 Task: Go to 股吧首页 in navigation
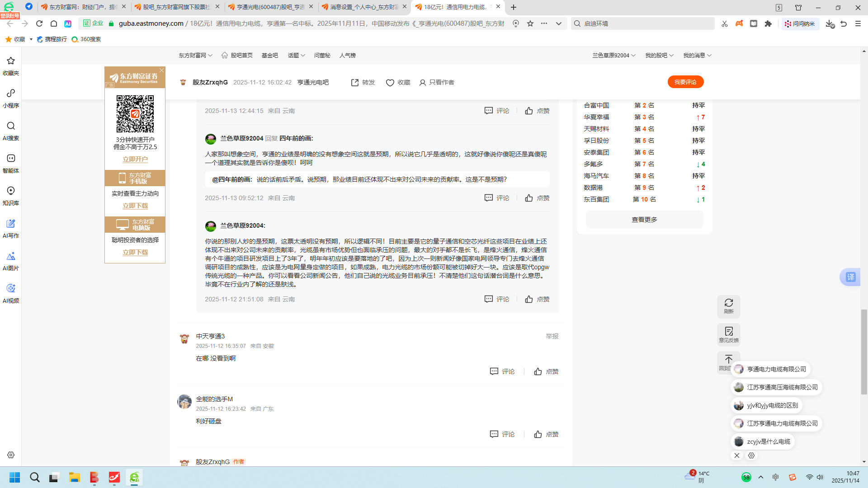click(237, 56)
